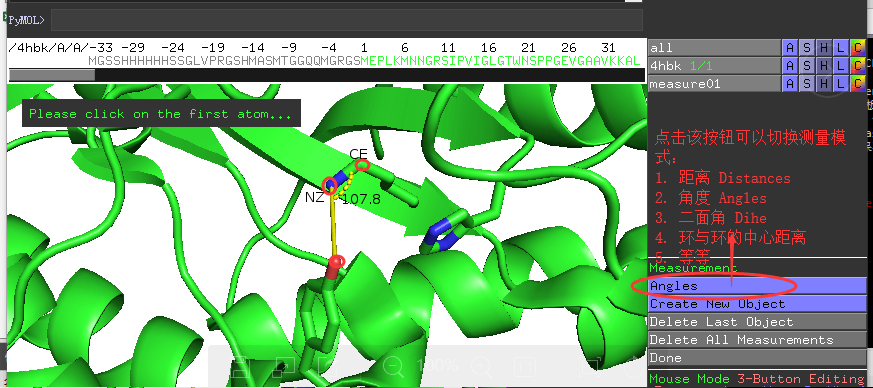Image resolution: width=873 pixels, height=388 pixels.
Task: Open Hide menu for measure01 object
Action: 823,84
